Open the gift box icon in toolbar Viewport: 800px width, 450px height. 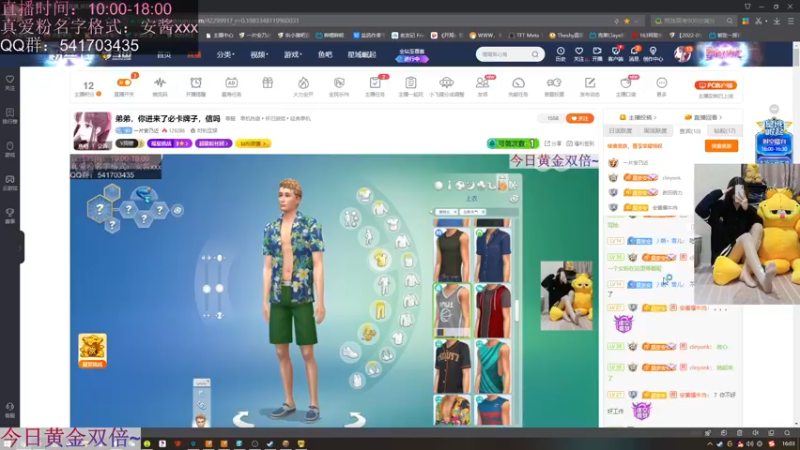pyautogui.click(x=267, y=83)
